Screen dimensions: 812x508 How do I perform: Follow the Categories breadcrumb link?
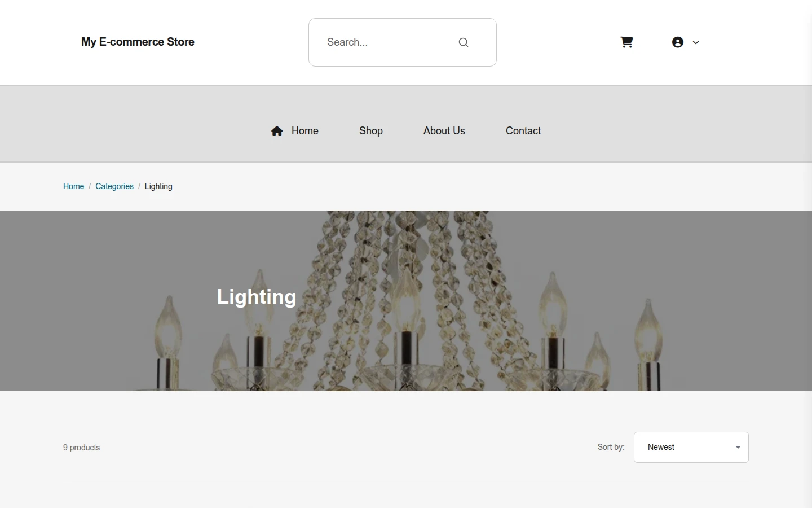tap(114, 186)
